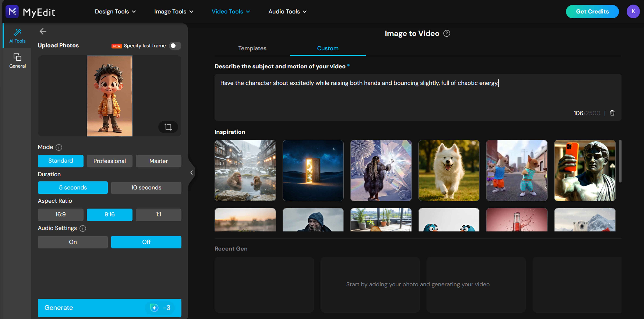The width and height of the screenshot is (644, 319).
Task: Open the Audio Tools menu
Action: click(287, 11)
